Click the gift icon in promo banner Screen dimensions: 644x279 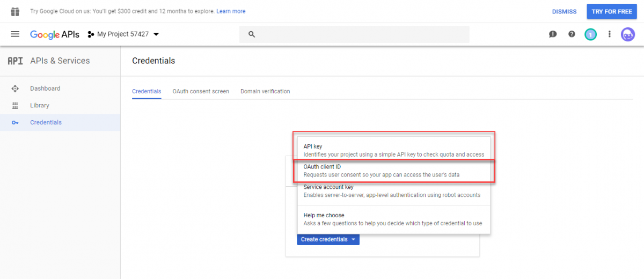point(15,11)
